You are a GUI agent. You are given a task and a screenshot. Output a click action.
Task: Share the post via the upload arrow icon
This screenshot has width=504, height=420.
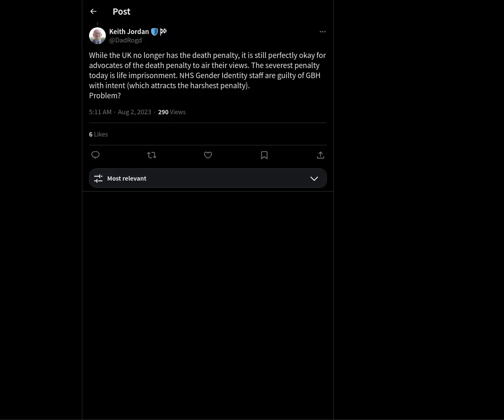pos(320,155)
